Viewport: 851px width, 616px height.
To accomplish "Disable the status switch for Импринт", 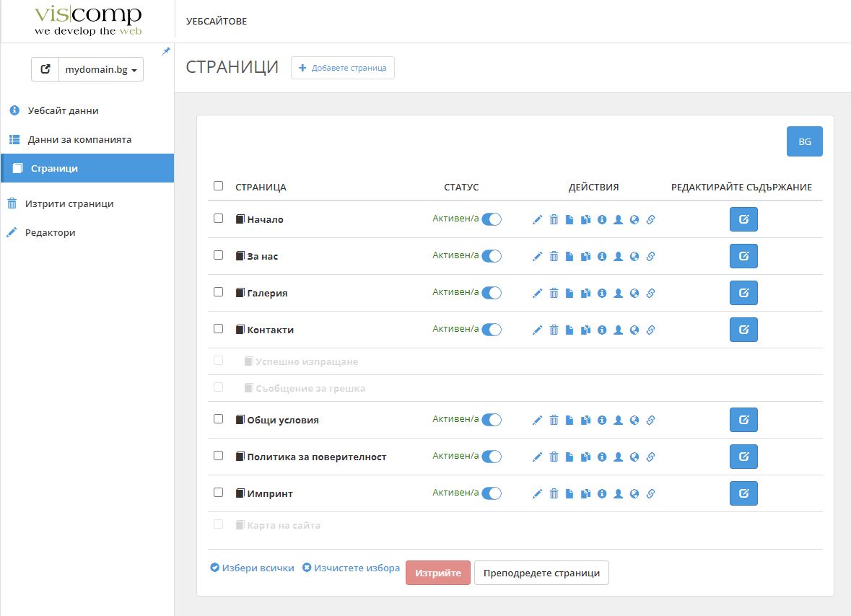I will (x=492, y=493).
